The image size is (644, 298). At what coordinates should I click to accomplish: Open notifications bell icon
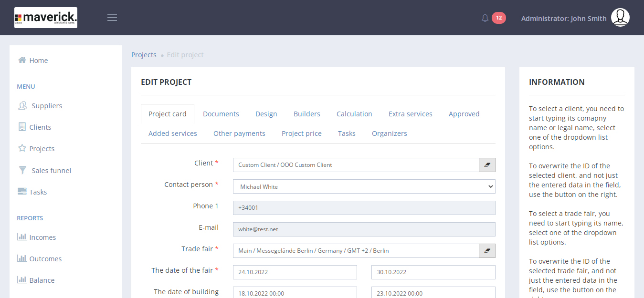[485, 18]
